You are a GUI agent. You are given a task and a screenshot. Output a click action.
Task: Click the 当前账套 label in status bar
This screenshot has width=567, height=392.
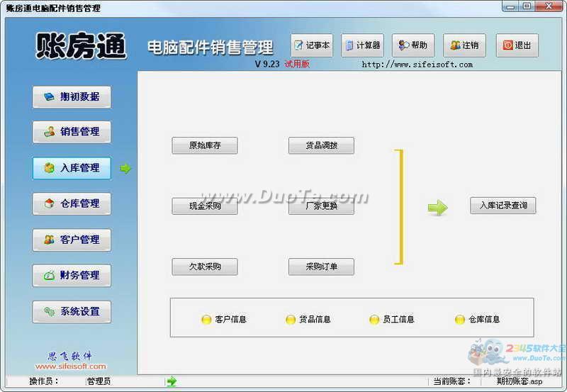click(x=452, y=381)
